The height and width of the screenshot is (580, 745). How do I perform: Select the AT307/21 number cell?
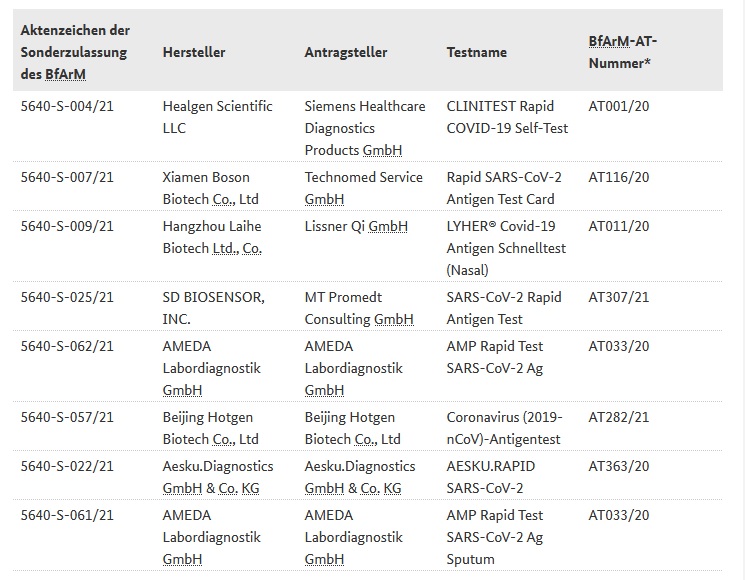(618, 297)
